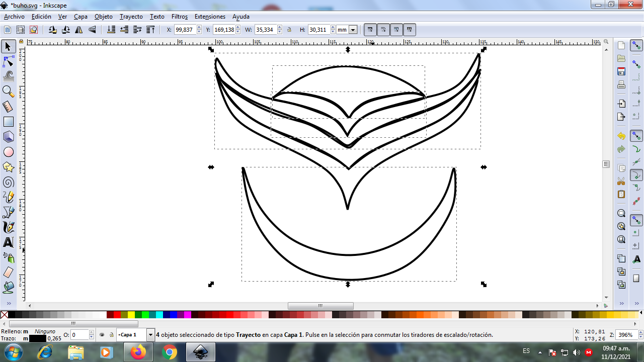Viewport: 644px width, 362px height.
Task: Select the Spray tool
Action: pyautogui.click(x=8, y=257)
